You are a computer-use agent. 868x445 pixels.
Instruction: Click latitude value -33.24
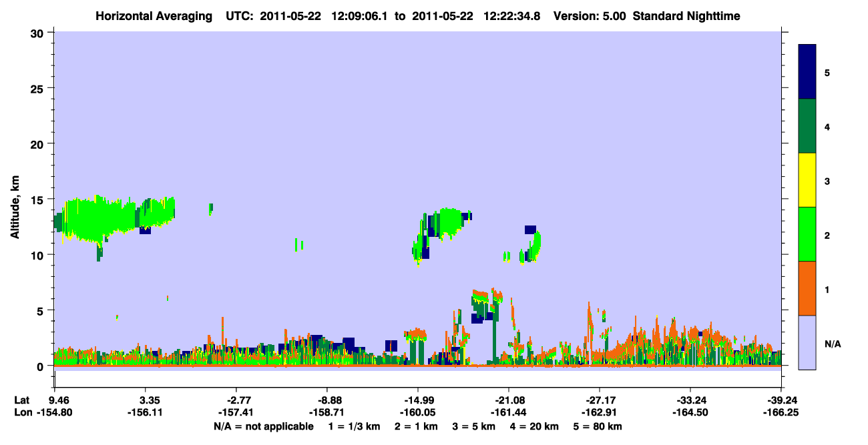coord(690,400)
